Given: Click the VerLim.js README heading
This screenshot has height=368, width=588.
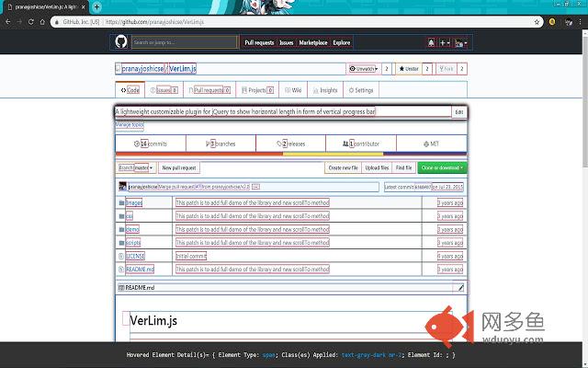Looking at the screenshot, I should 153,321.
